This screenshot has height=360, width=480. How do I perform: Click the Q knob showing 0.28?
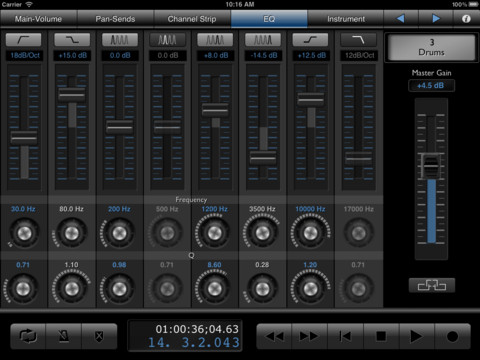tap(263, 288)
